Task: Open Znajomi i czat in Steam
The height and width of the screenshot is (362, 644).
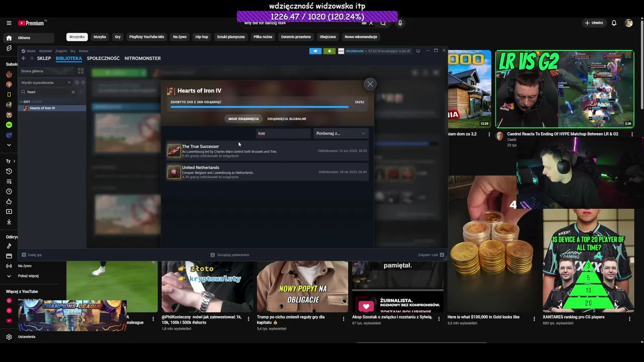Action: (431, 255)
